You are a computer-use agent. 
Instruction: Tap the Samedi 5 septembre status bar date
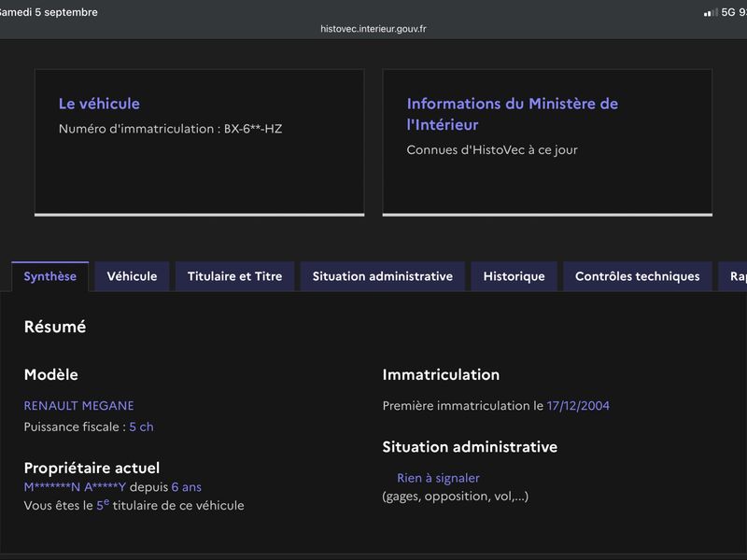tap(49, 12)
